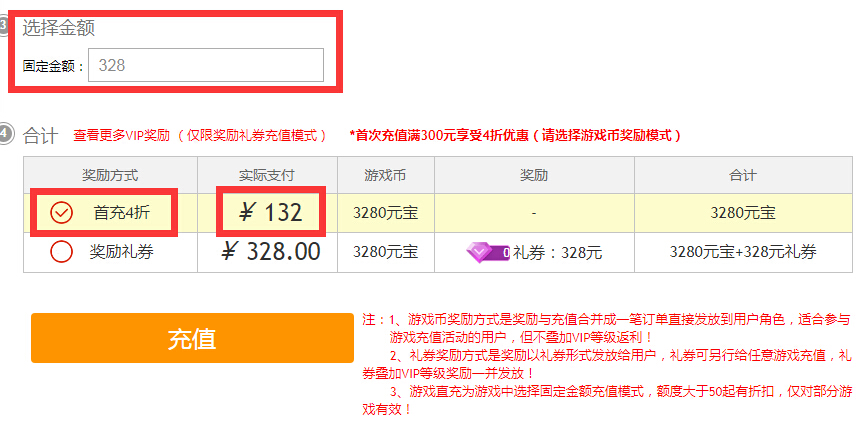Click the ¥328.00 price cell
This screenshot has width=867, height=427.
pyautogui.click(x=270, y=252)
